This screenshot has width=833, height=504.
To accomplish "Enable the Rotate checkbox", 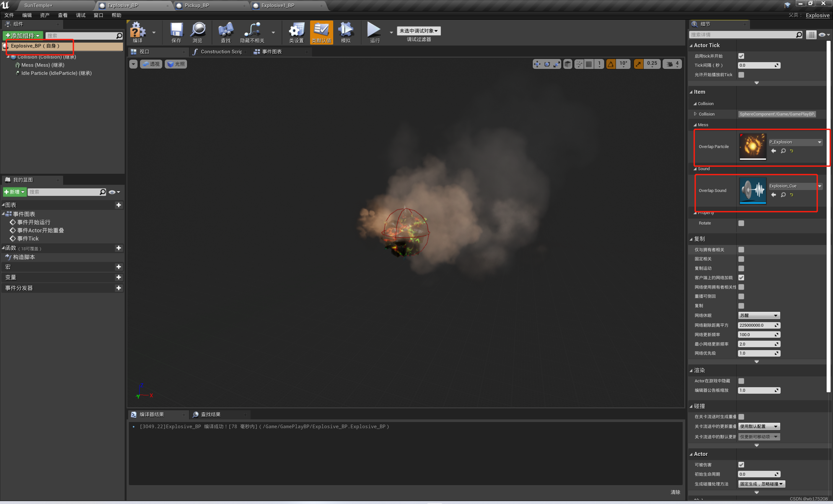I will point(741,223).
